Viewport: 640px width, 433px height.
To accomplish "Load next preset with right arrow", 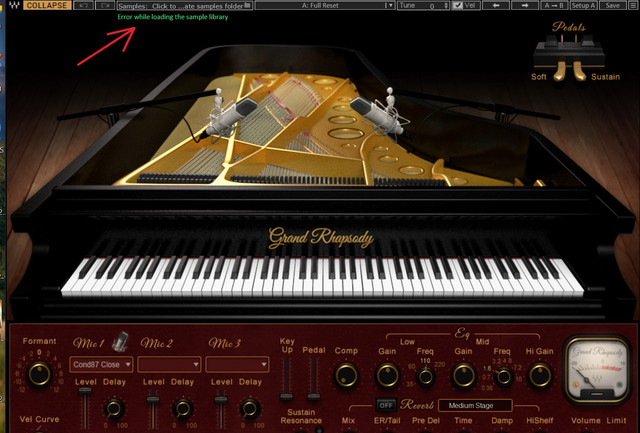I will [525, 6].
